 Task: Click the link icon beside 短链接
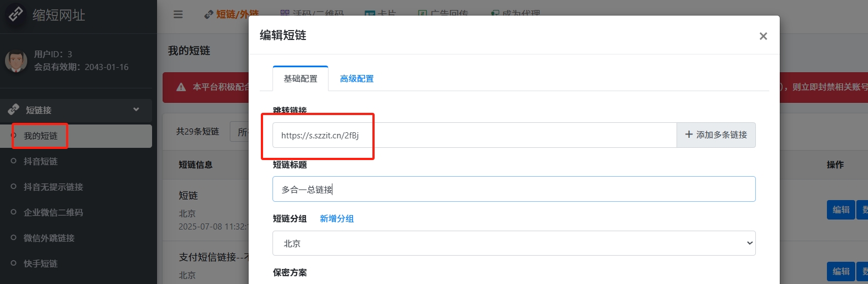14,110
